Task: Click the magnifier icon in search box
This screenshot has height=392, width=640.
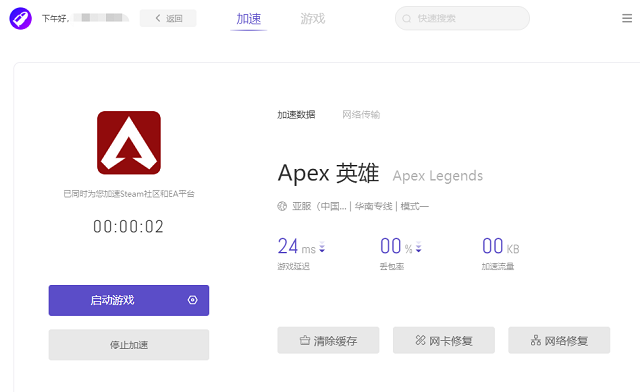Action: coord(407,18)
